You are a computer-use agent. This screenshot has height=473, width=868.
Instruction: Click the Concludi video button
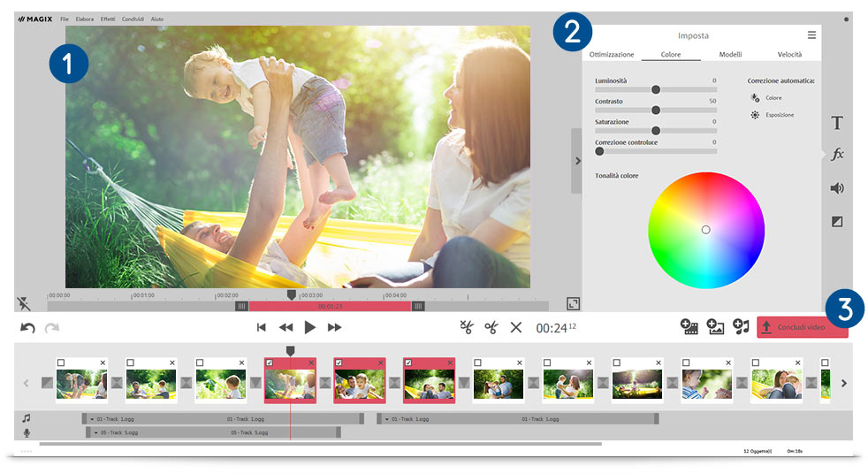tap(802, 327)
